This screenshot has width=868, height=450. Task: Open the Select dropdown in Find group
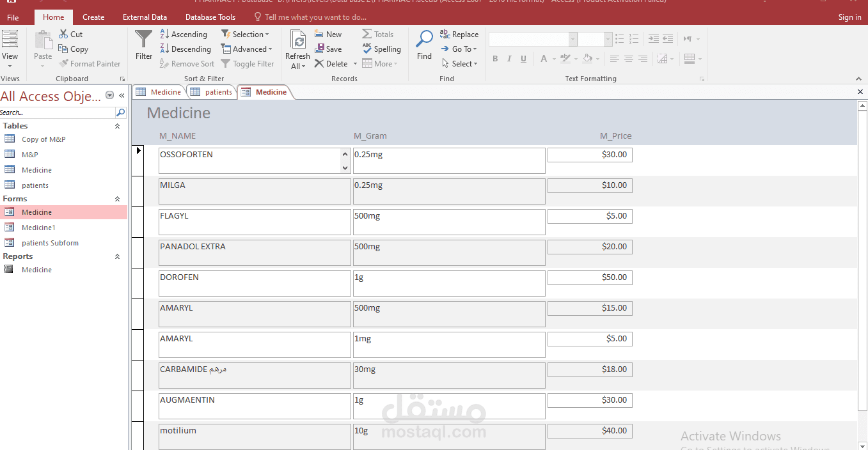459,63
